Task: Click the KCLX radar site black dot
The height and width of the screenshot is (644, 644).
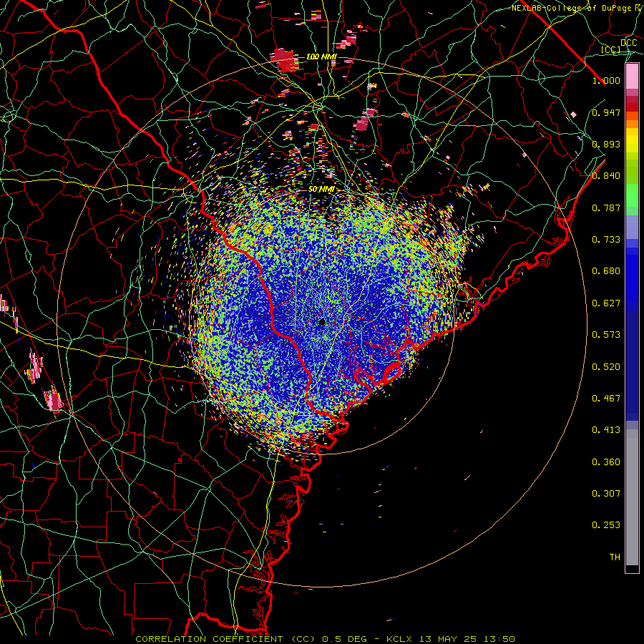Action: click(322, 321)
